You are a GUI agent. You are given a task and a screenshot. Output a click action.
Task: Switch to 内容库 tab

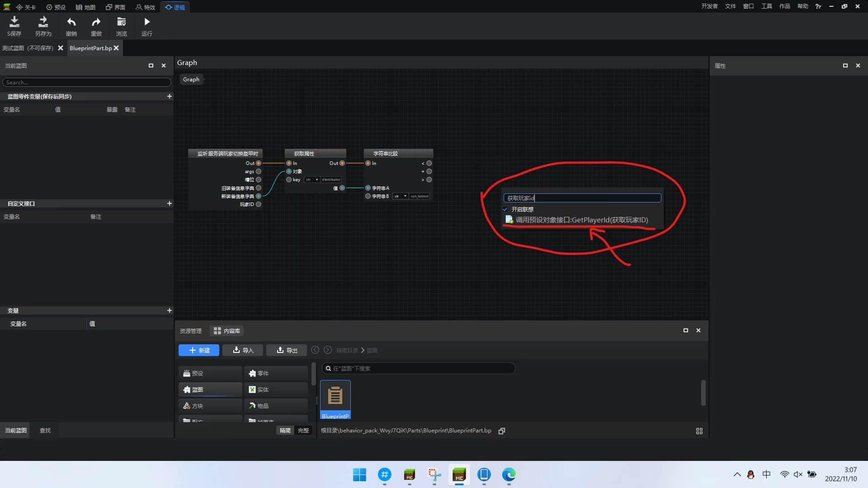[227, 331]
